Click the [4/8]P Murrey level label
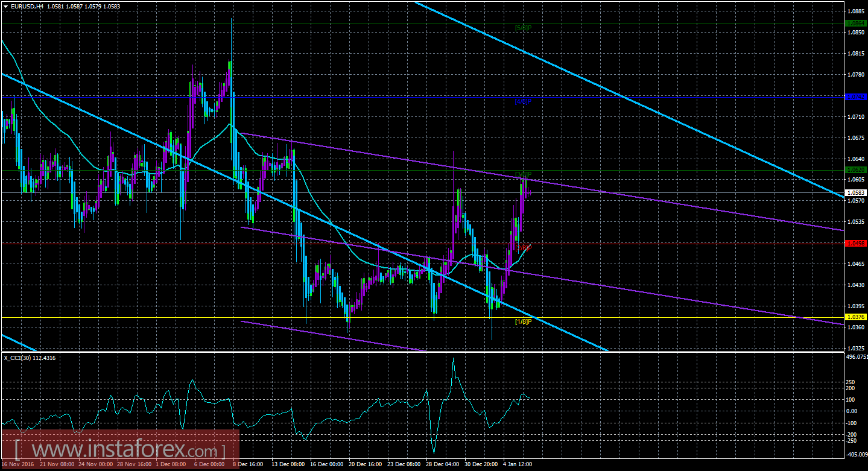The height and width of the screenshot is (471, 868). coord(523,101)
